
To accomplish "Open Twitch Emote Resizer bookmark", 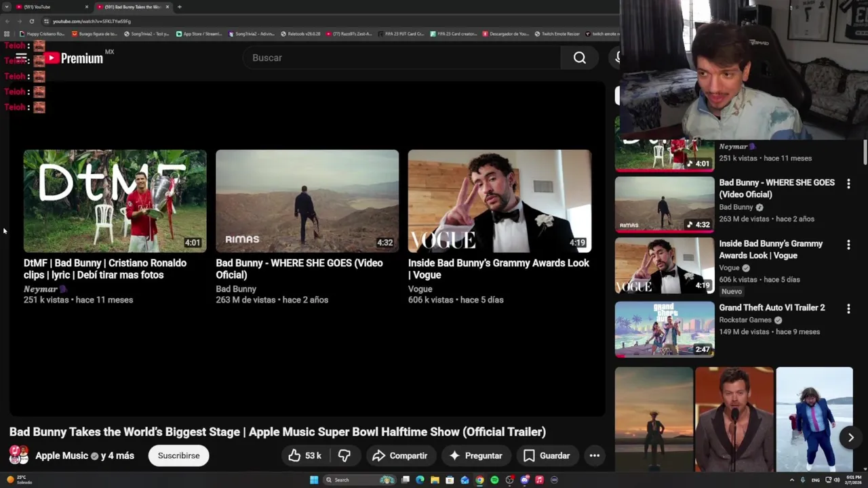I will pyautogui.click(x=557, y=33).
